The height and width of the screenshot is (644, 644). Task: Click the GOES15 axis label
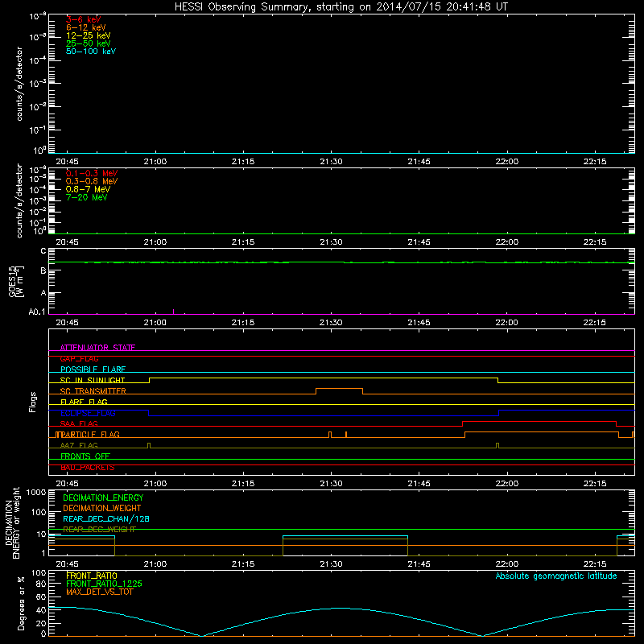(16, 281)
